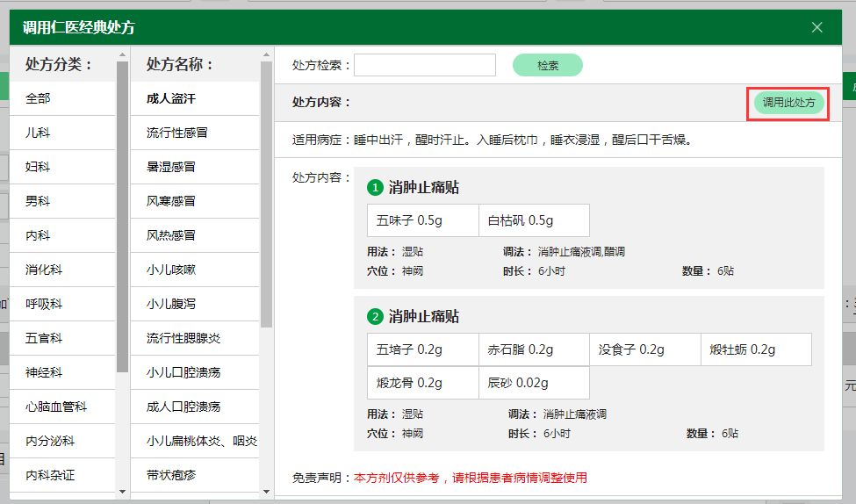
Task: Open the 带状疱疹 prescription
Action: (170, 475)
